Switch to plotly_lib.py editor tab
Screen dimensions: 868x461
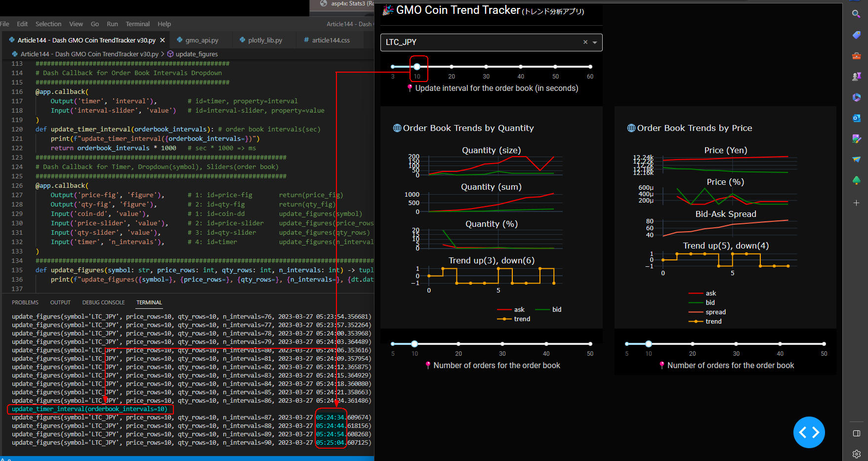click(x=265, y=40)
